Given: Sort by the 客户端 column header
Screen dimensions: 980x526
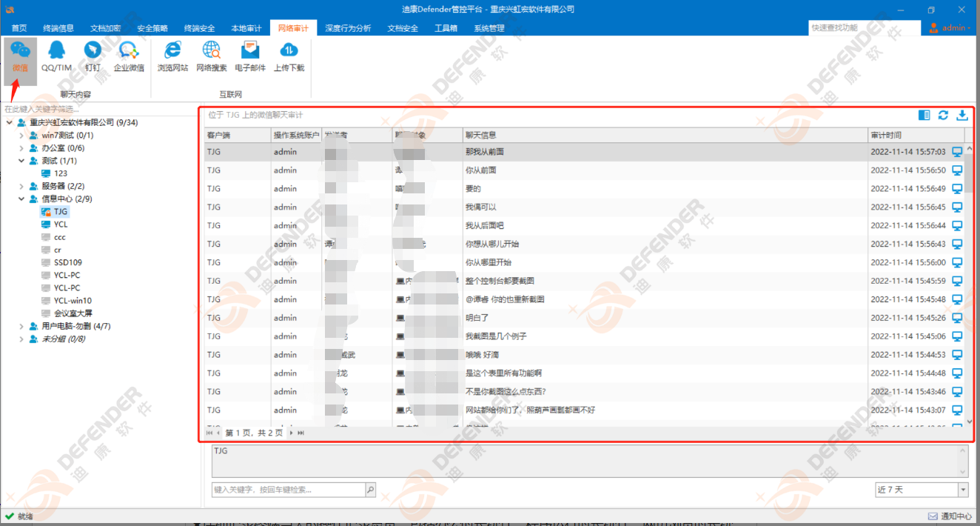Looking at the screenshot, I should [x=238, y=135].
